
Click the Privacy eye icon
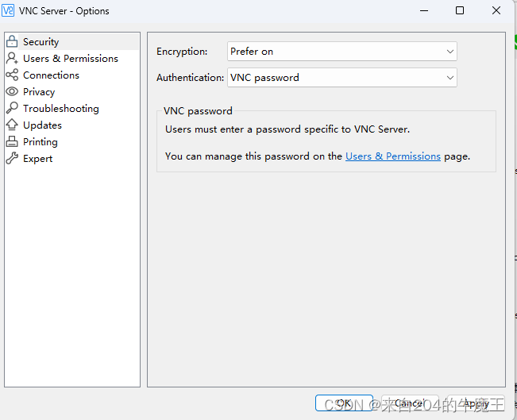pyautogui.click(x=12, y=91)
